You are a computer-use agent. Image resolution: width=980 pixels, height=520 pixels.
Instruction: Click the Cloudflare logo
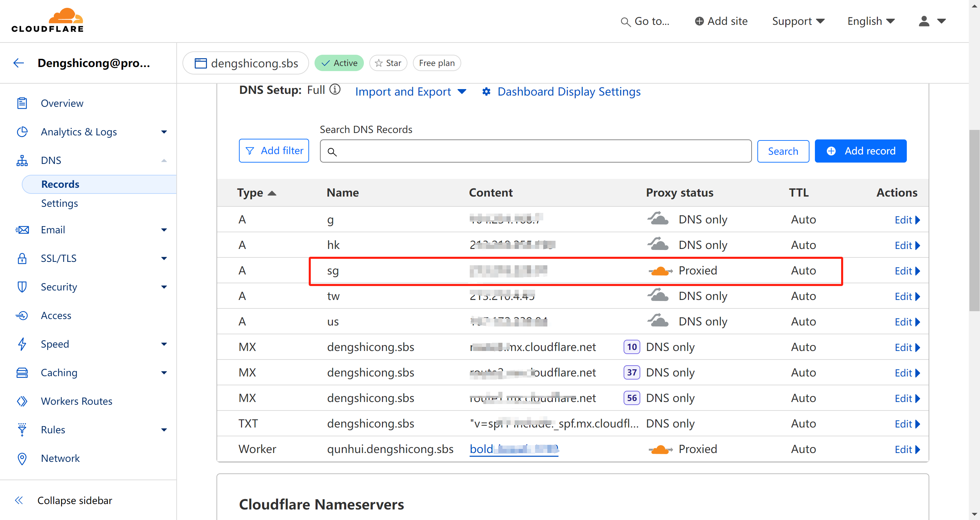pyautogui.click(x=47, y=20)
